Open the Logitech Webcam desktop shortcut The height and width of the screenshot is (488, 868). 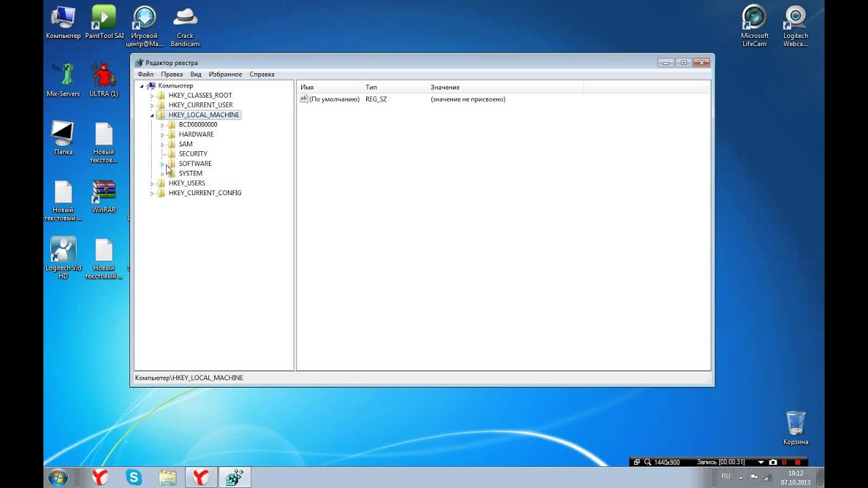click(x=795, y=26)
